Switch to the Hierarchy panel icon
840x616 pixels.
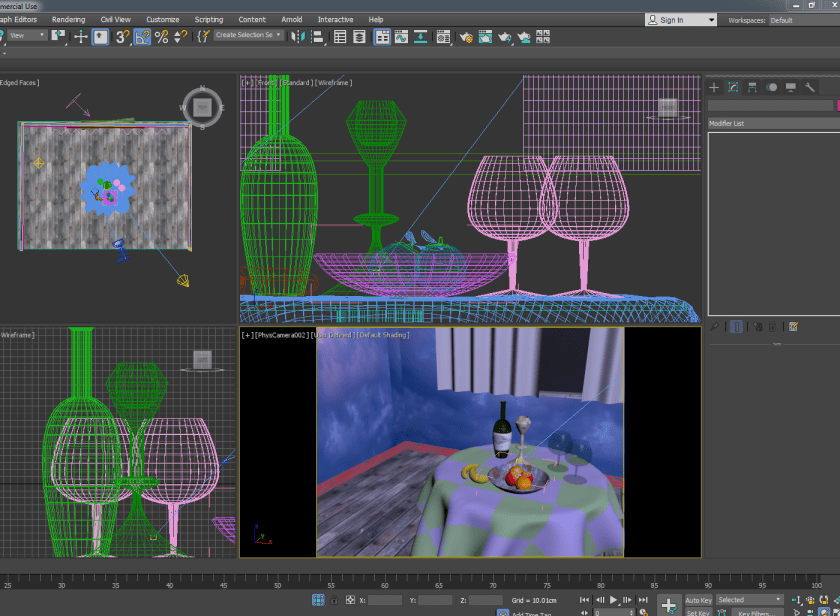tap(752, 88)
